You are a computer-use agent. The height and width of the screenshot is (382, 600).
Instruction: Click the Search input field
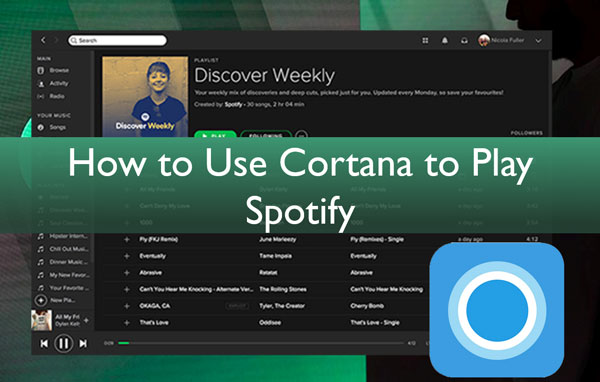coord(117,40)
